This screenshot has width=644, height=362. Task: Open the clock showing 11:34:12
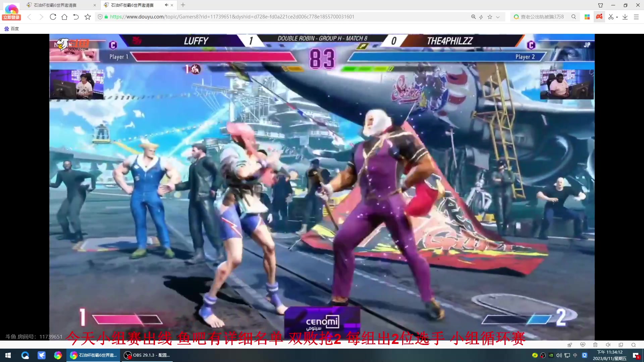pyautogui.click(x=609, y=355)
